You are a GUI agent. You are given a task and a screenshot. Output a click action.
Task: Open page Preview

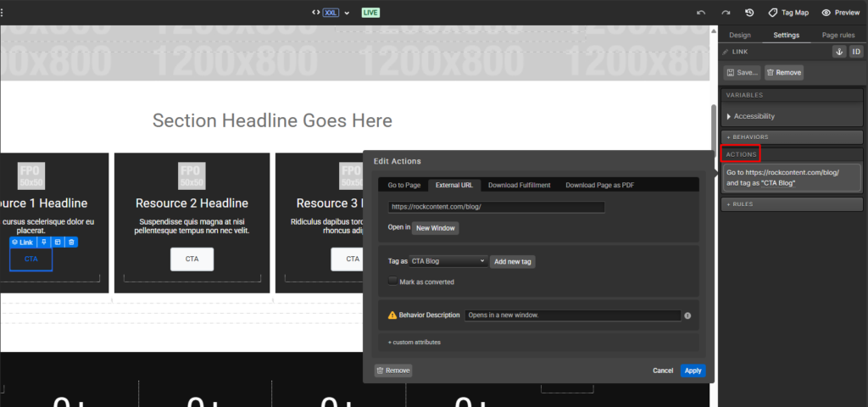[840, 13]
